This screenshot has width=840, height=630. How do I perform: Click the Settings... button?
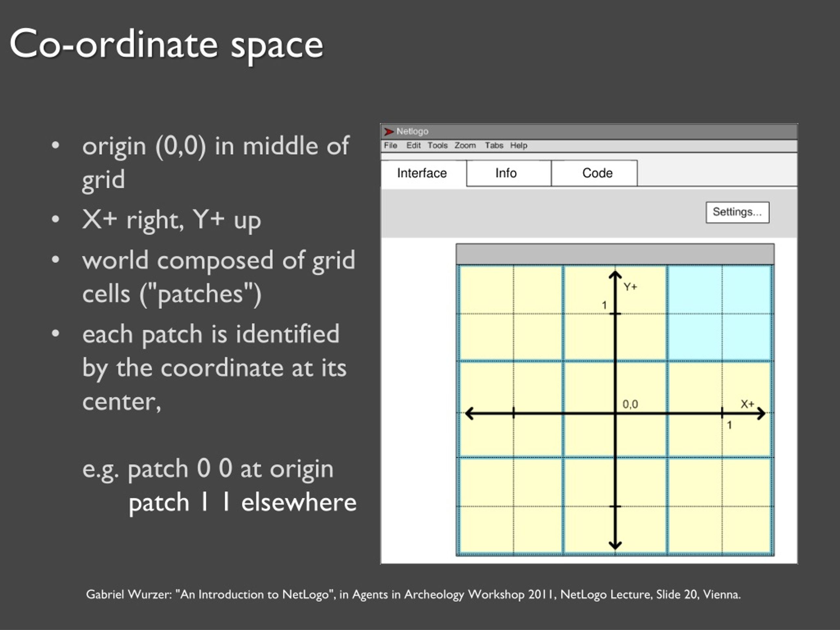pos(738,212)
